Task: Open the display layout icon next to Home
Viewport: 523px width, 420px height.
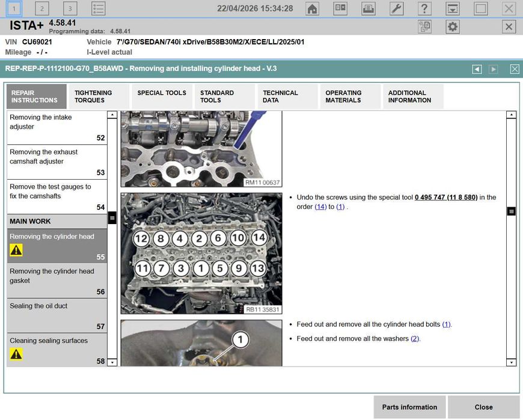Action: coord(340,8)
